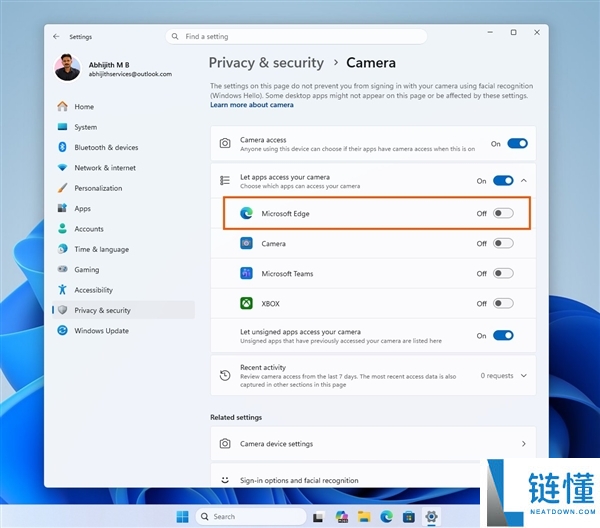
Task: Turn on the Camera app toggle
Action: click(503, 243)
